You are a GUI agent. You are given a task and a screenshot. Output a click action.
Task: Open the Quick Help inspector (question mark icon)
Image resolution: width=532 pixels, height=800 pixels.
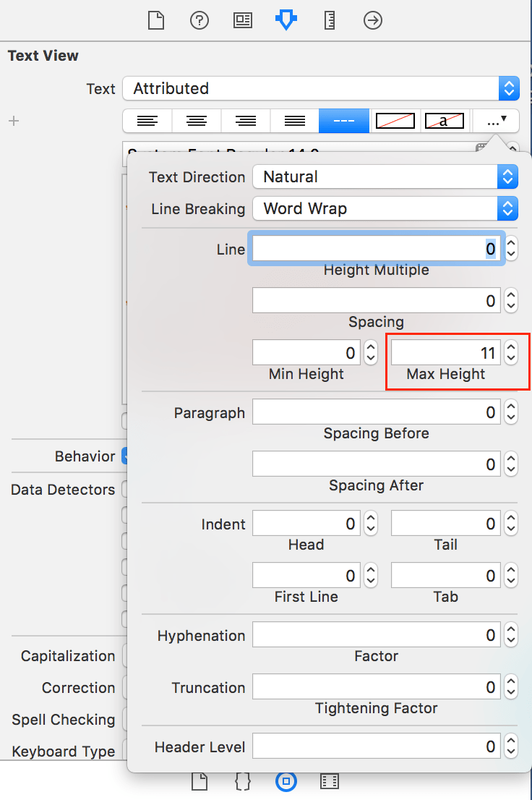pos(199,20)
